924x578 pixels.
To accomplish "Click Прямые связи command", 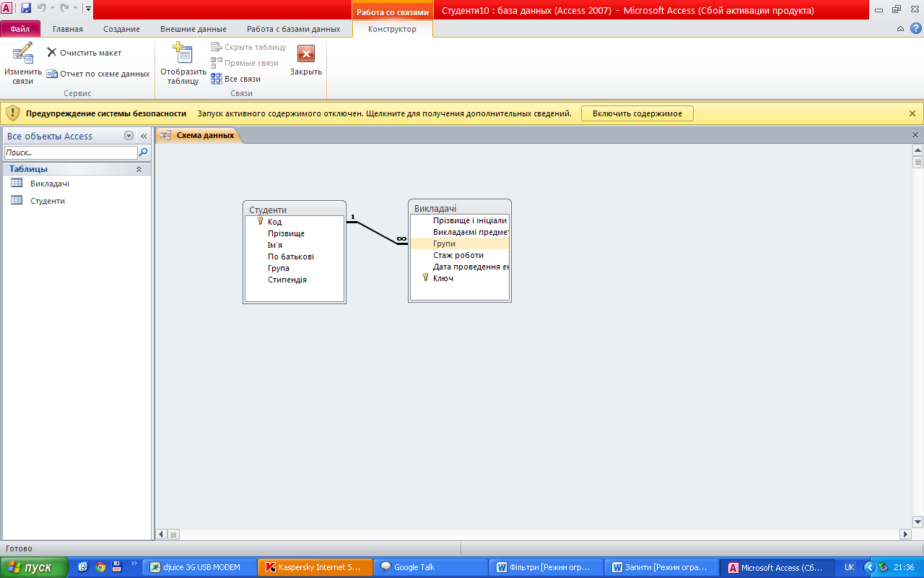I will pyautogui.click(x=245, y=63).
